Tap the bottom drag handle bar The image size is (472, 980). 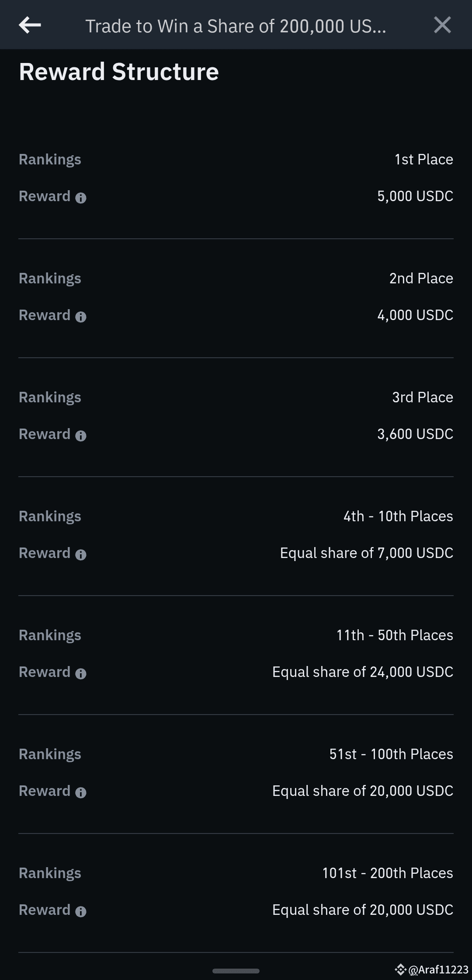click(236, 970)
